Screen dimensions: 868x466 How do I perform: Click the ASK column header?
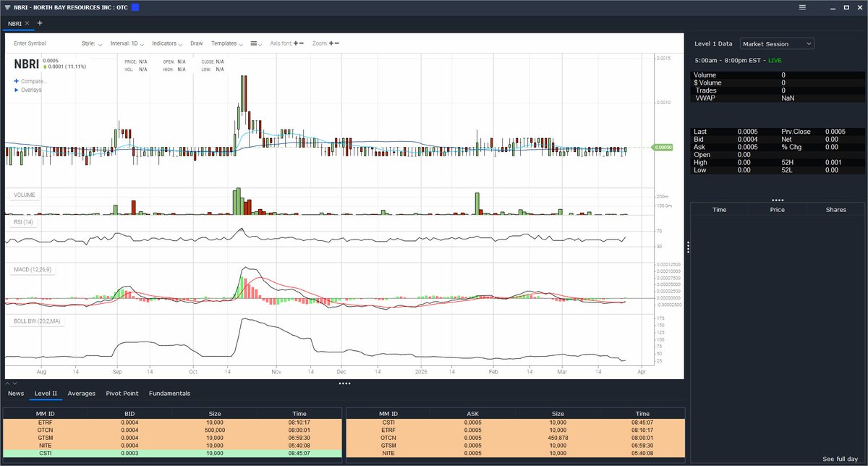point(472,414)
